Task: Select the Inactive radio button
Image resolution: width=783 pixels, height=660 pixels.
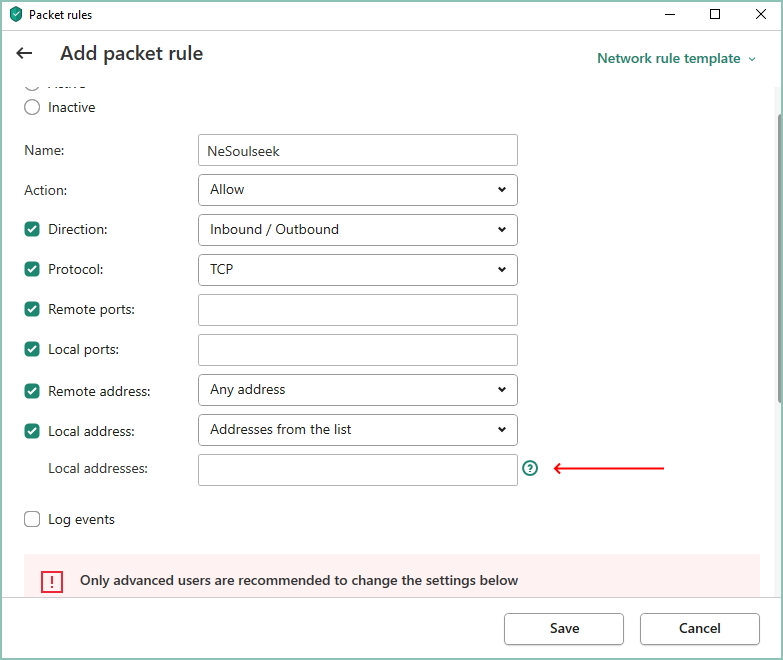Action: coord(32,107)
